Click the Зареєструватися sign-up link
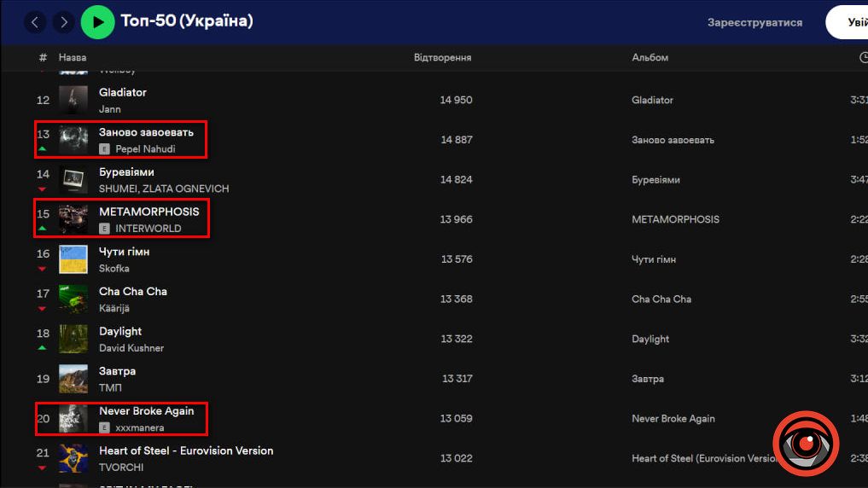Image resolution: width=868 pixels, height=488 pixels. [x=754, y=23]
